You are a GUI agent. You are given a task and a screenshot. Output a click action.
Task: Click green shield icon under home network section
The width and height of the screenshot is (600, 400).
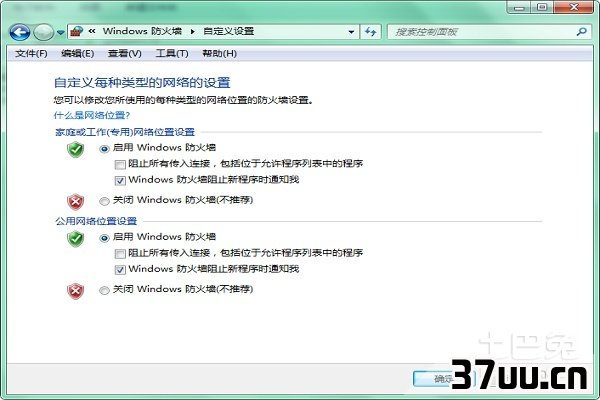(x=75, y=149)
